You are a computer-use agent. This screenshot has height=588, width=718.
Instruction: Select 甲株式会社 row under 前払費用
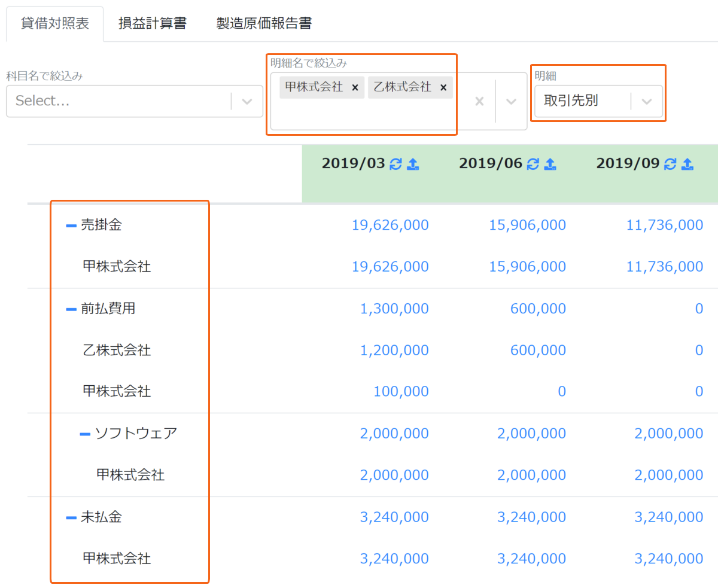click(x=117, y=392)
